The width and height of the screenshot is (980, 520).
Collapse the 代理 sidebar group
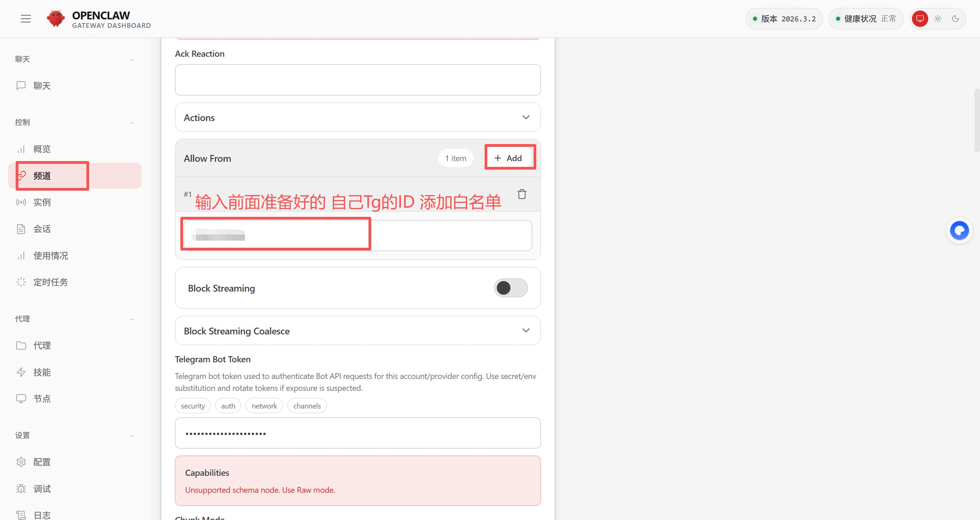click(x=132, y=319)
